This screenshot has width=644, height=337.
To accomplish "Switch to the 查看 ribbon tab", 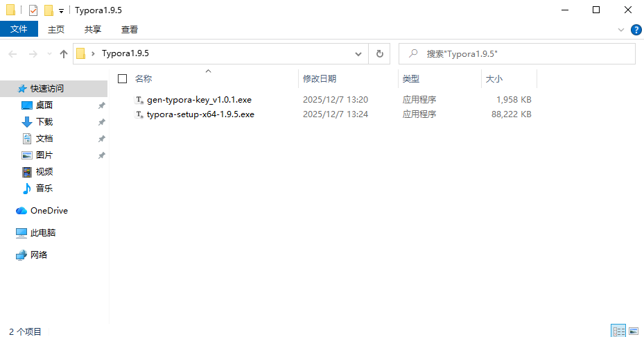I will point(130,30).
